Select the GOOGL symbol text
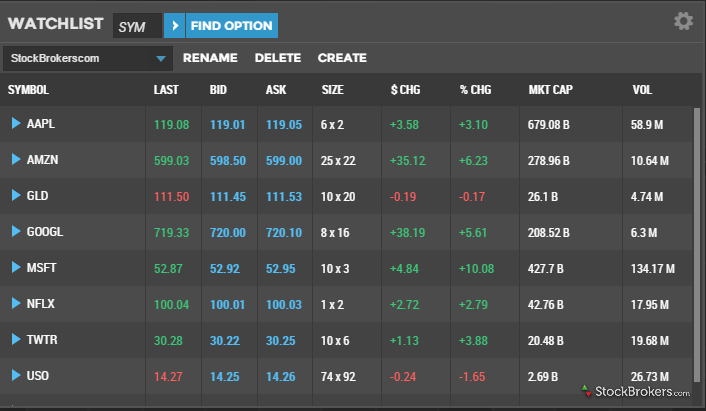This screenshot has height=411, width=706. [45, 232]
